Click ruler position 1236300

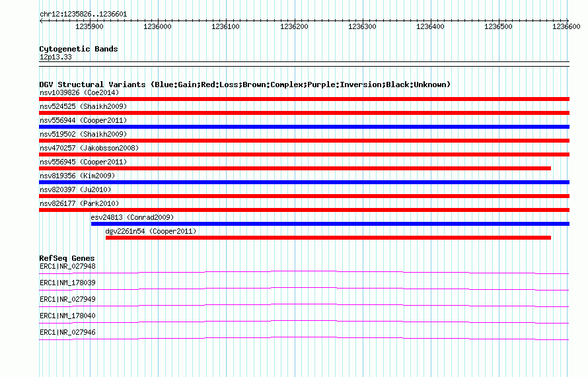tap(362, 26)
